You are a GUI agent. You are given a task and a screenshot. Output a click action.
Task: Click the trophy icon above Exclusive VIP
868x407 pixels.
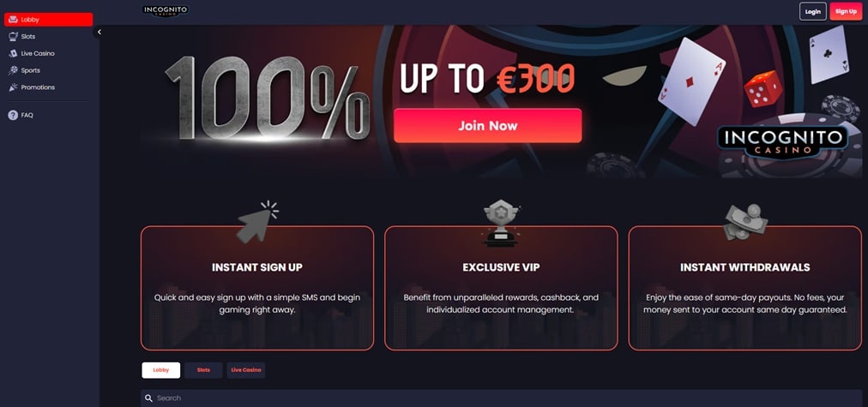[x=500, y=223]
